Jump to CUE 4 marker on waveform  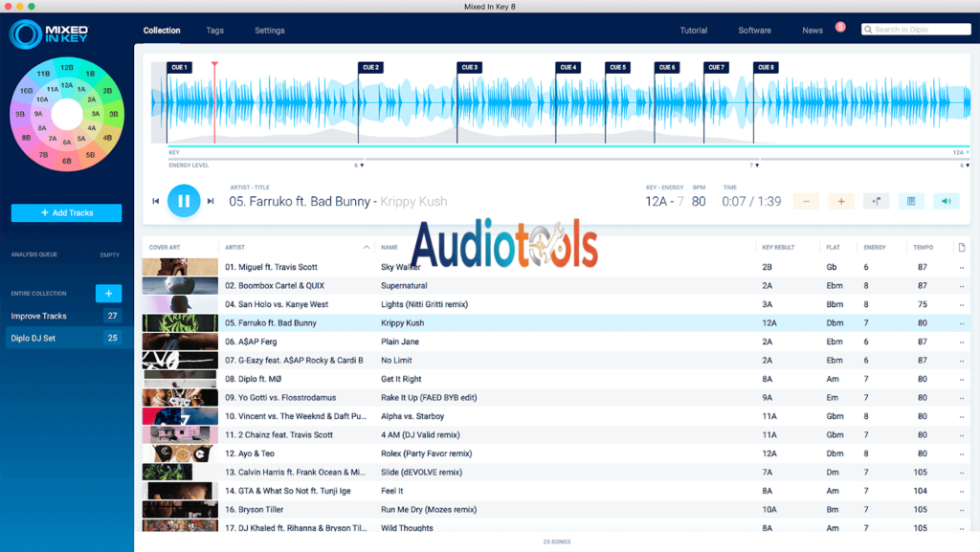(568, 68)
